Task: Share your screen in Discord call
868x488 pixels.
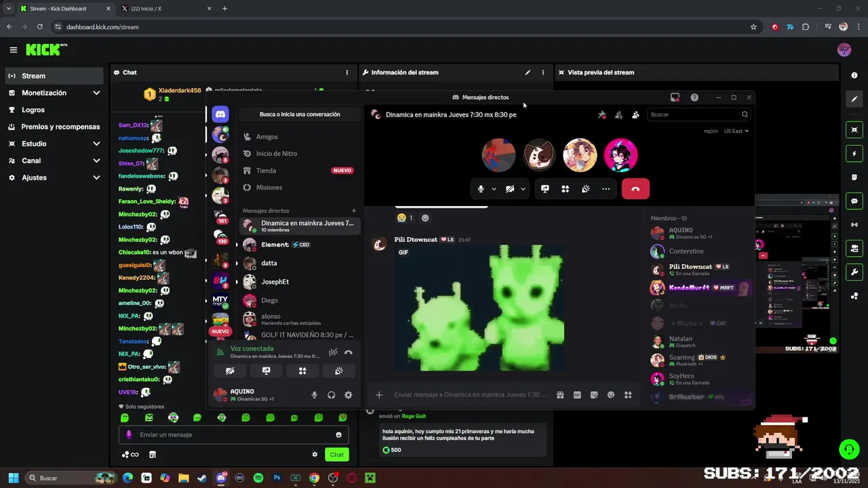Action: pyautogui.click(x=545, y=189)
